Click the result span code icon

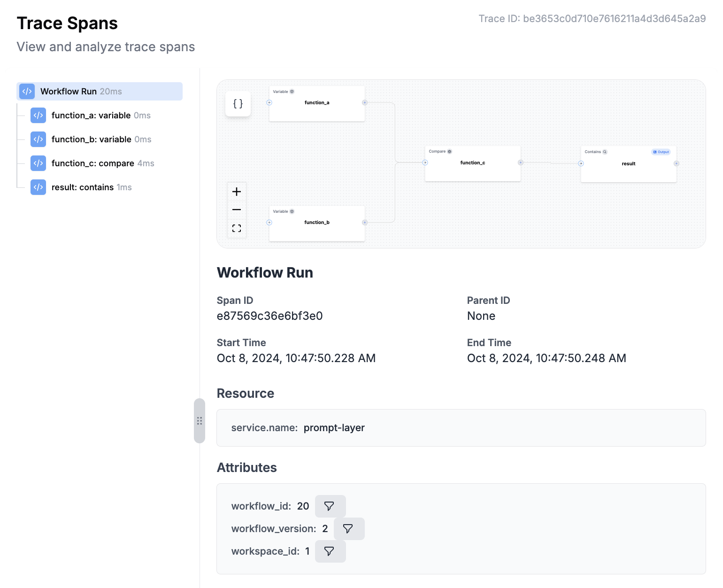pyautogui.click(x=38, y=187)
